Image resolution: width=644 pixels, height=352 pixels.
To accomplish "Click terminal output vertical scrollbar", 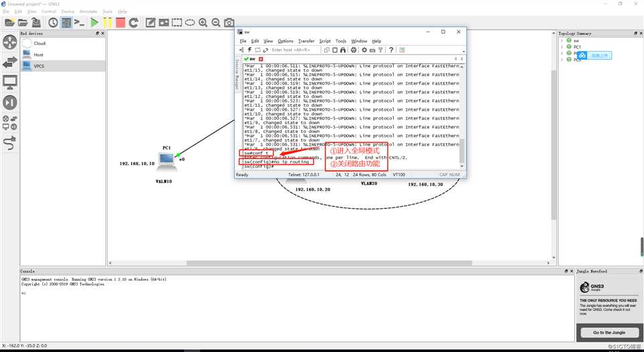I will [462, 116].
